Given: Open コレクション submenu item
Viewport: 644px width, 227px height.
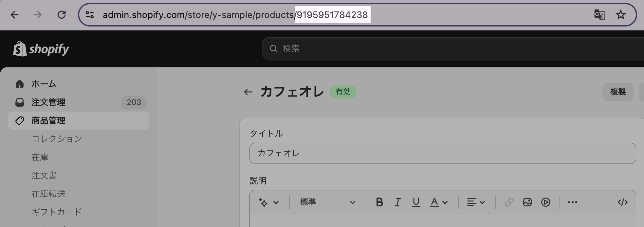Looking at the screenshot, I should point(57,139).
